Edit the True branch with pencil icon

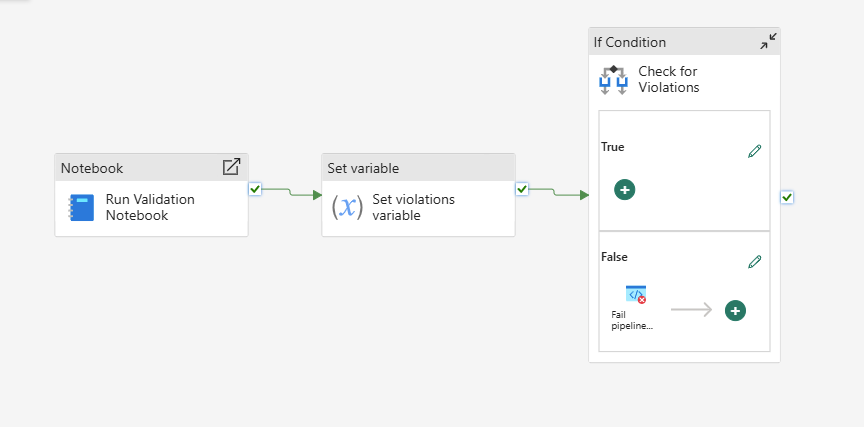755,152
